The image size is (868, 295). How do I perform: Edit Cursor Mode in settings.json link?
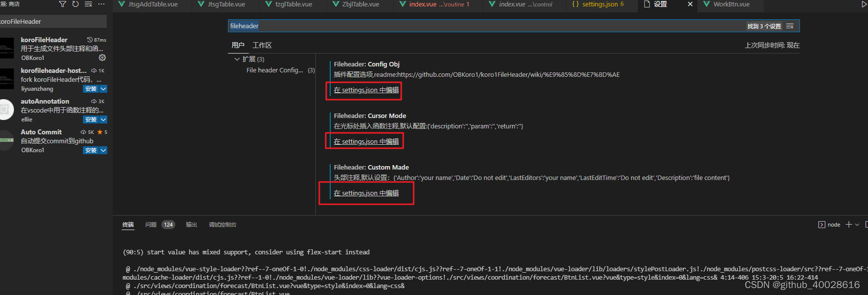[x=366, y=141]
